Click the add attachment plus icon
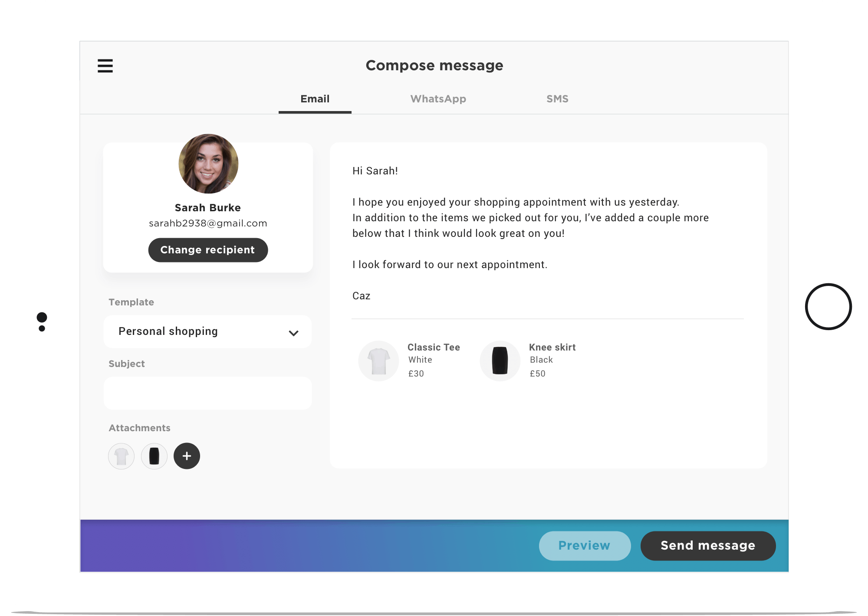This screenshot has height=616, width=868. (187, 455)
